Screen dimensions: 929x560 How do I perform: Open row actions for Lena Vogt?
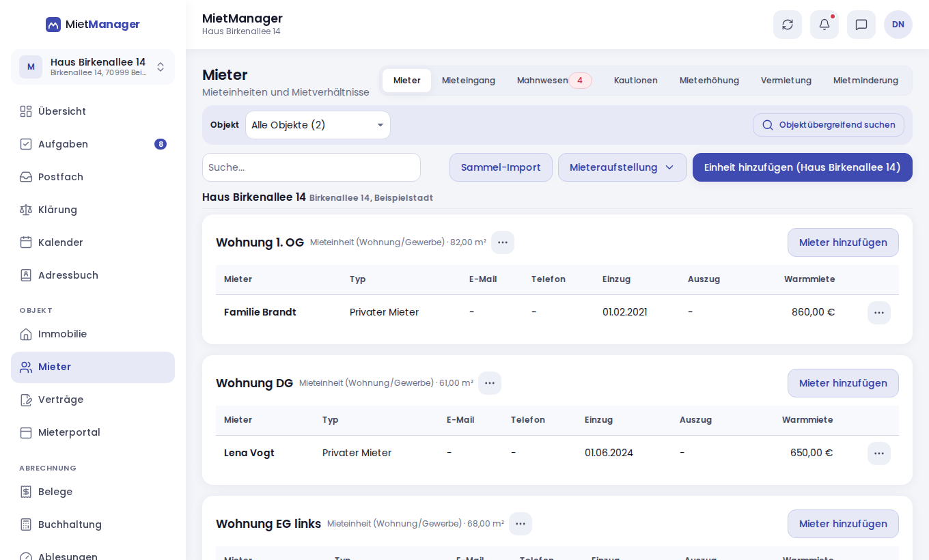pos(879,453)
